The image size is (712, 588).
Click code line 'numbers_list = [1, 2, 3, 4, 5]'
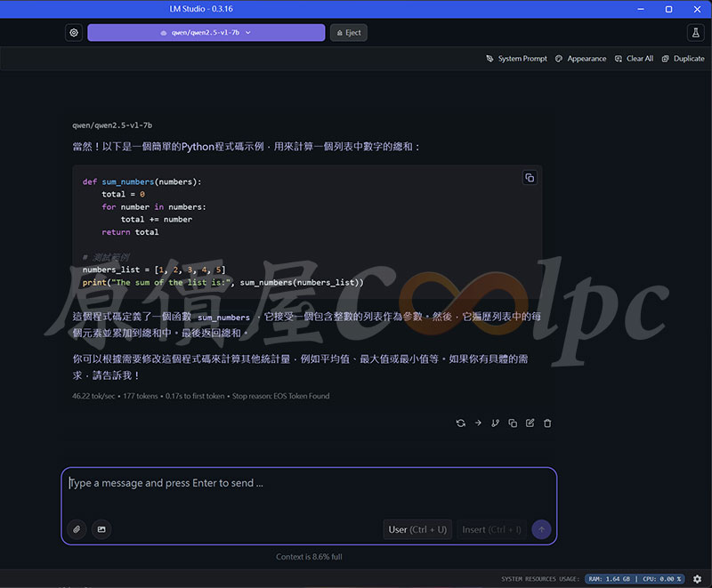(154, 270)
